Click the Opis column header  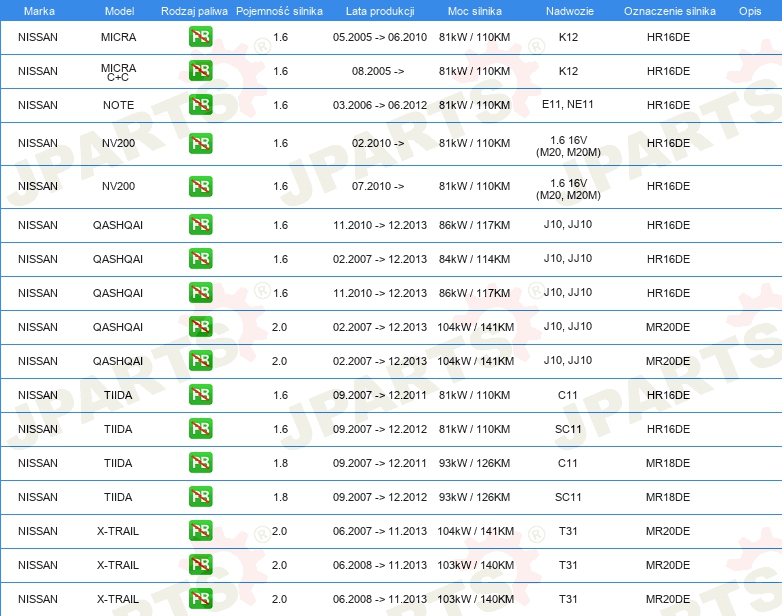pos(750,11)
